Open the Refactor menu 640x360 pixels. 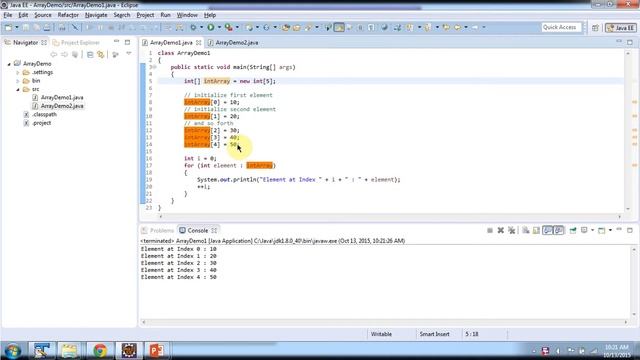68,15
